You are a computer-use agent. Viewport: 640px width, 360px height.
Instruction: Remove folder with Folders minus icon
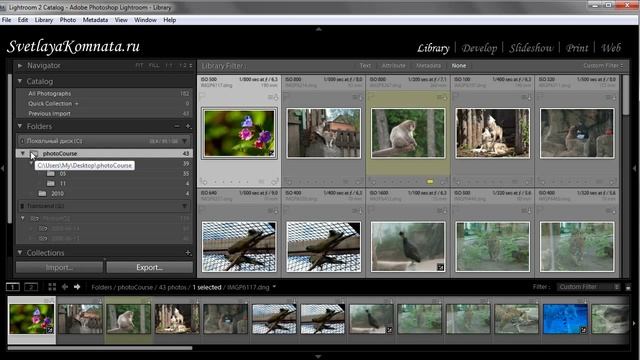pyautogui.click(x=177, y=126)
